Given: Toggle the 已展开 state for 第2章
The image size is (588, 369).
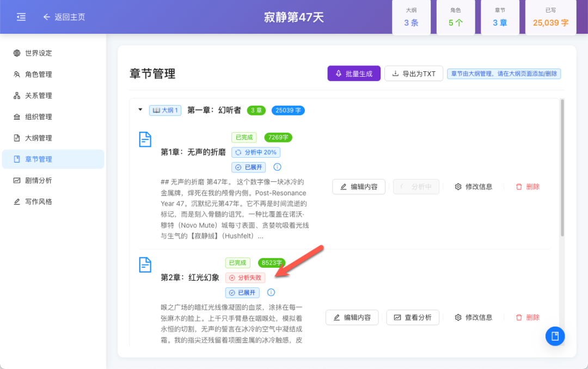Looking at the screenshot, I should [x=242, y=292].
